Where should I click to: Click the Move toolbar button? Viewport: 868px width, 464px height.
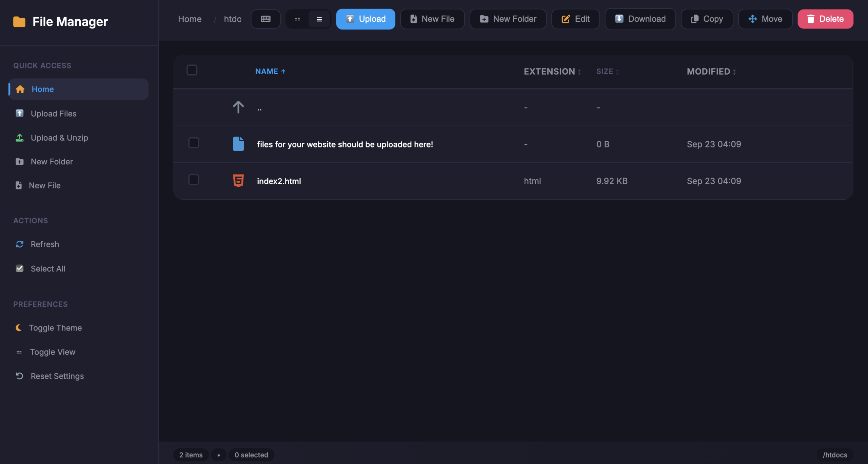[765, 19]
